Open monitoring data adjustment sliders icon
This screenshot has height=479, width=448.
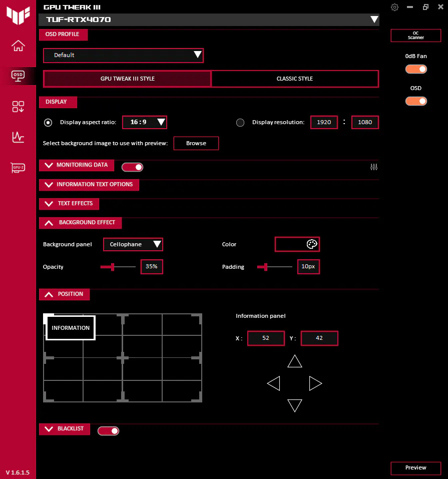[x=374, y=167]
